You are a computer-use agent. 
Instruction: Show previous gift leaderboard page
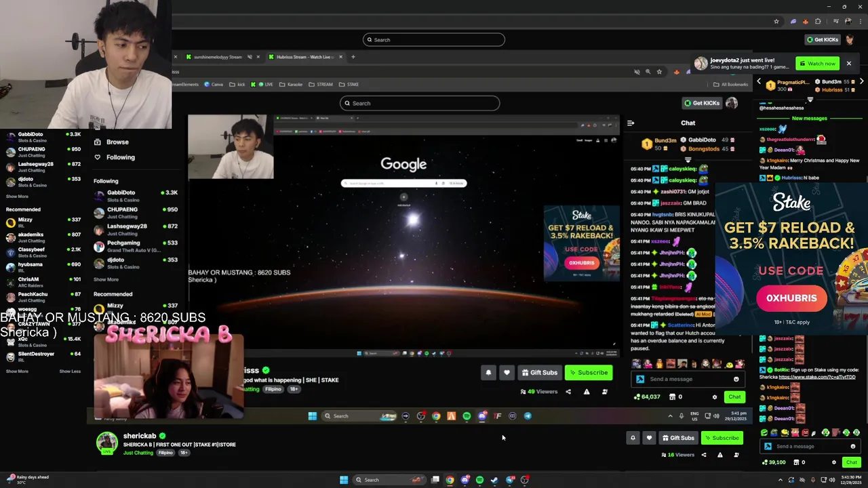[759, 81]
